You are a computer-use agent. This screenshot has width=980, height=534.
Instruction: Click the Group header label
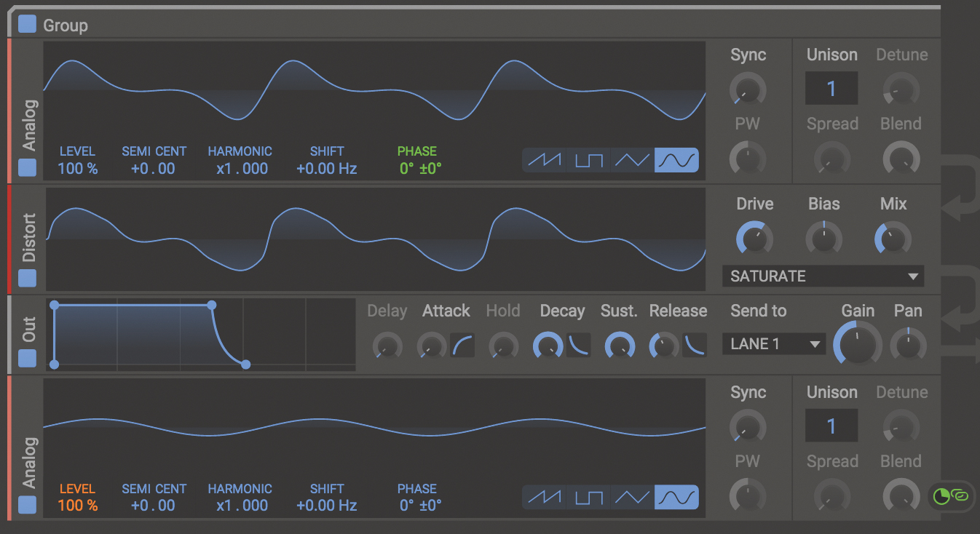coord(66,25)
